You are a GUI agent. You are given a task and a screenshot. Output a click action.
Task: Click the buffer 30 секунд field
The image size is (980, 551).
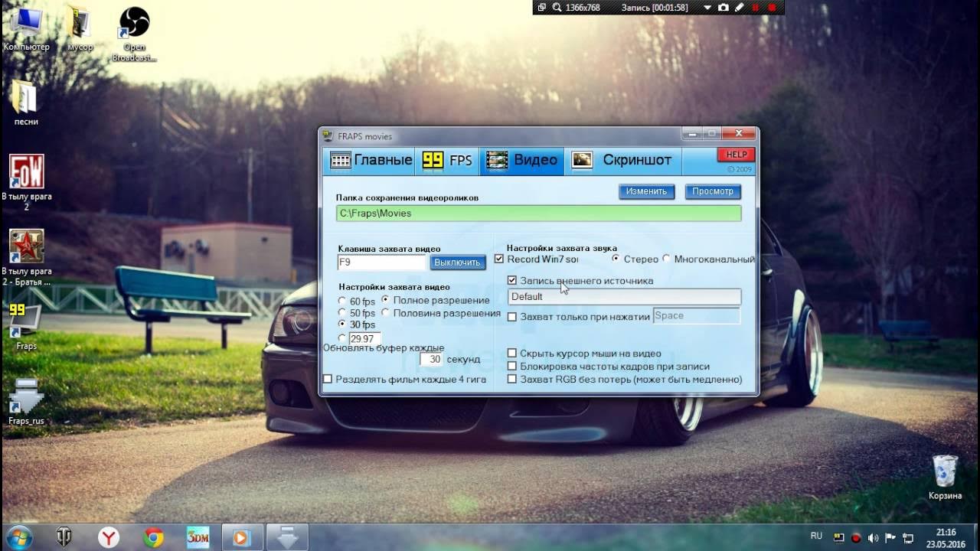(431, 359)
